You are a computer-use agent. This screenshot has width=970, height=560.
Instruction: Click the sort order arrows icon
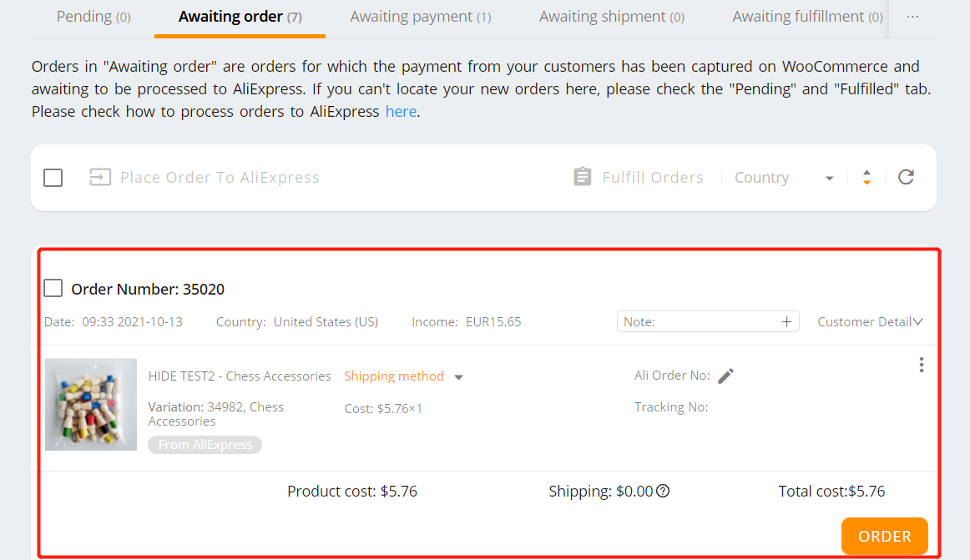[x=866, y=178]
